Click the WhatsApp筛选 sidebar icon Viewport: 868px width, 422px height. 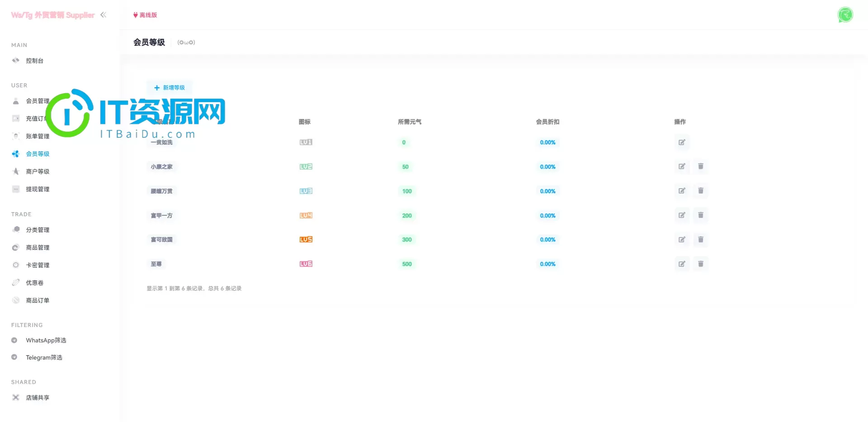coord(14,340)
